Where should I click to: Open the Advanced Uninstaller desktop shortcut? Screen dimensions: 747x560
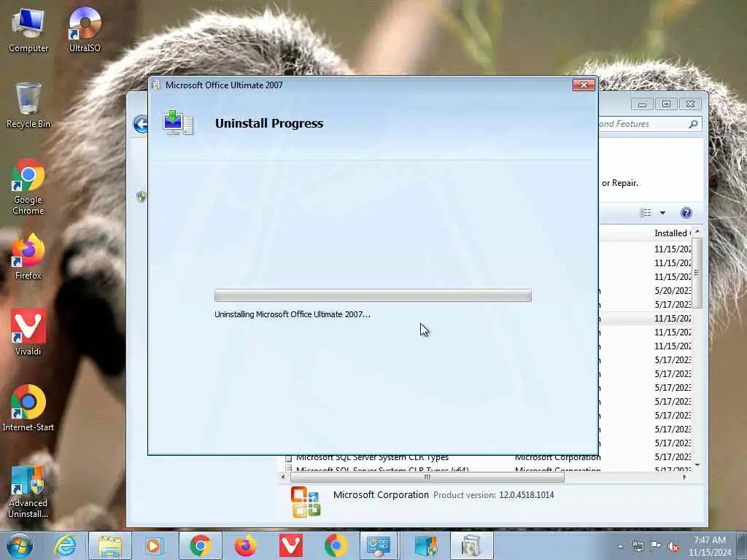tap(28, 492)
